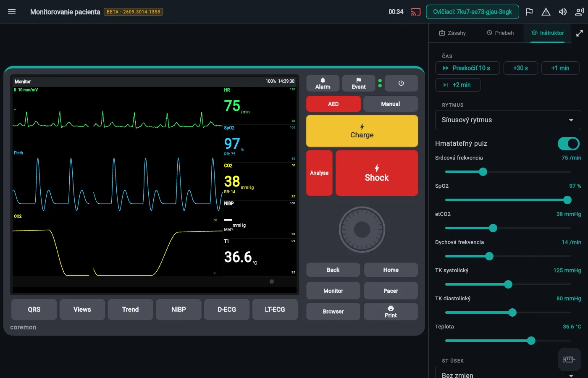This screenshot has height=378, width=588.
Task: Open the Trend softkey
Action: (131, 310)
